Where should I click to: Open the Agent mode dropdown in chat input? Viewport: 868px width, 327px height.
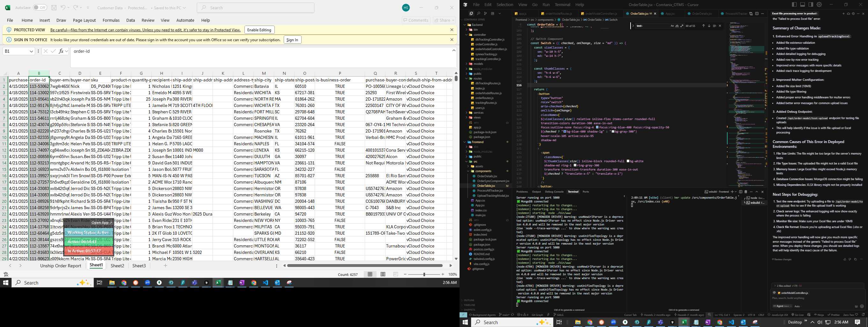(782, 306)
